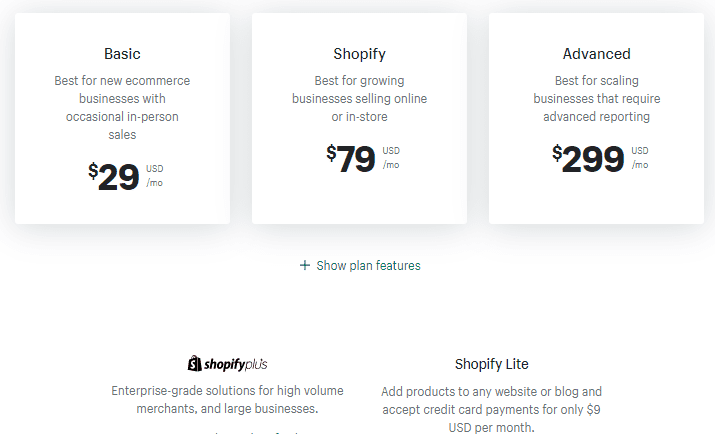Expand the Show plan features section
Screen dimensions: 715x434
tap(360, 265)
